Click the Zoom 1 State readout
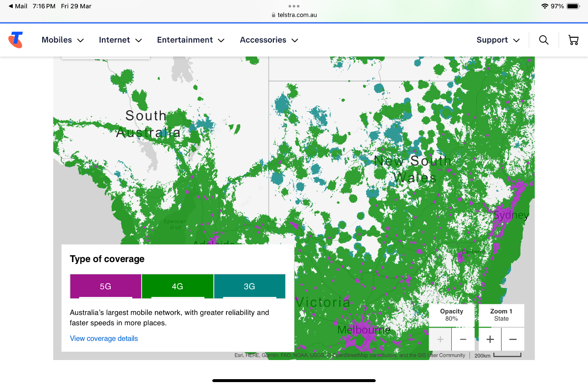The image size is (588, 386). [501, 315]
